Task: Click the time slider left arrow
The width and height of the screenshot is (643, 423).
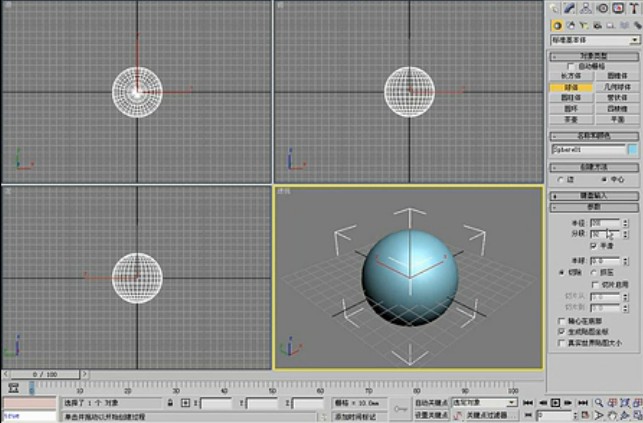Action: 6,374
